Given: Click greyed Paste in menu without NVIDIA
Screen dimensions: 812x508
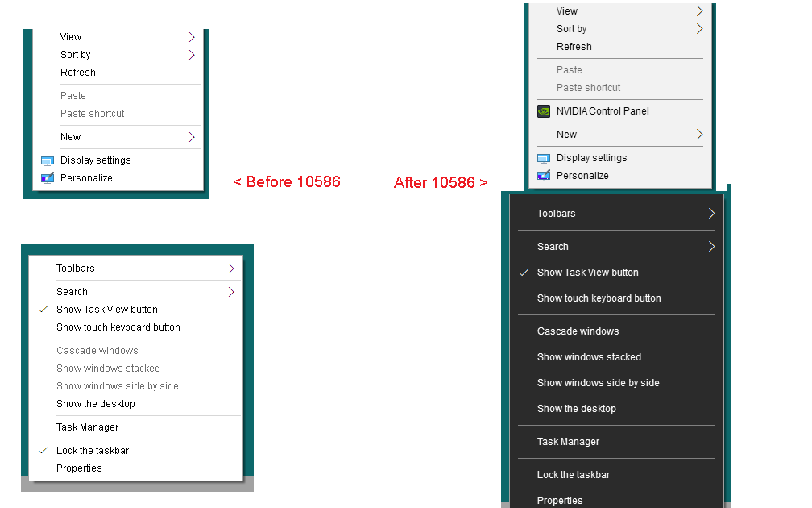Looking at the screenshot, I should (x=73, y=96).
